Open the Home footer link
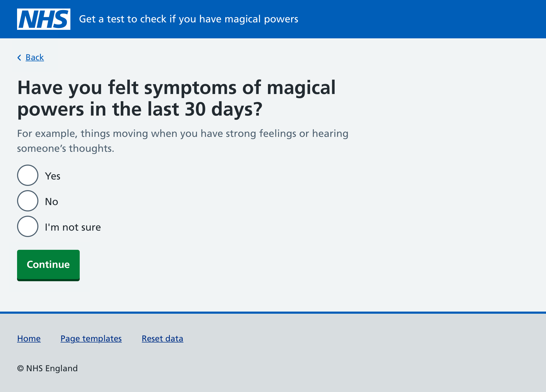Screen dimensions: 546x392 pos(29,338)
